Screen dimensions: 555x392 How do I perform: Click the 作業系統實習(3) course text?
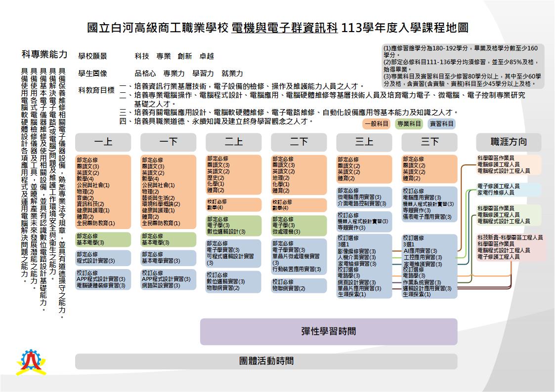pyautogui.click(x=422, y=282)
